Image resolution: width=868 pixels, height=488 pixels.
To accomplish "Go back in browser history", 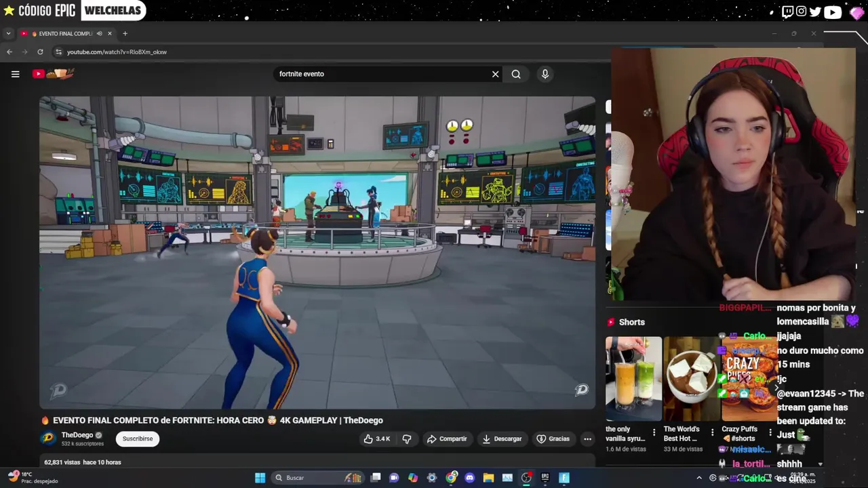I will 9,52.
